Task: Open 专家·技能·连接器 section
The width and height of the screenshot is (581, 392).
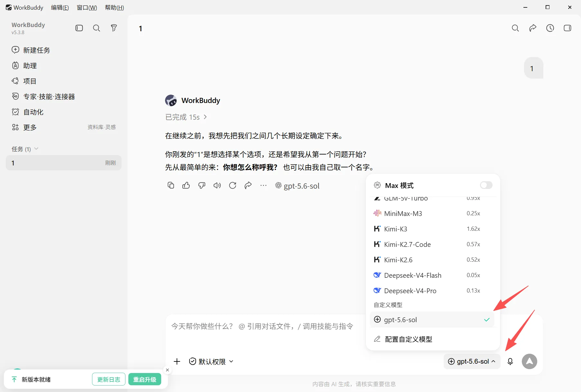Action: [43, 97]
